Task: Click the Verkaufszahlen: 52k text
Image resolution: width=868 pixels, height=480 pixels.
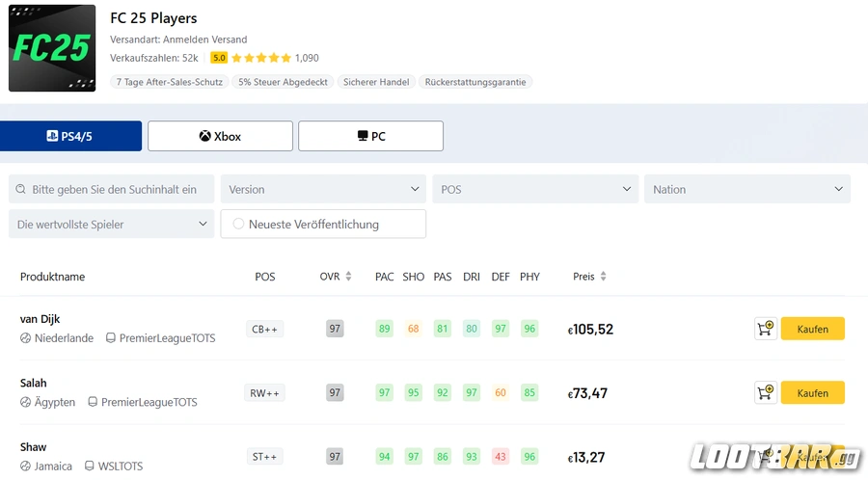Action: tap(154, 58)
